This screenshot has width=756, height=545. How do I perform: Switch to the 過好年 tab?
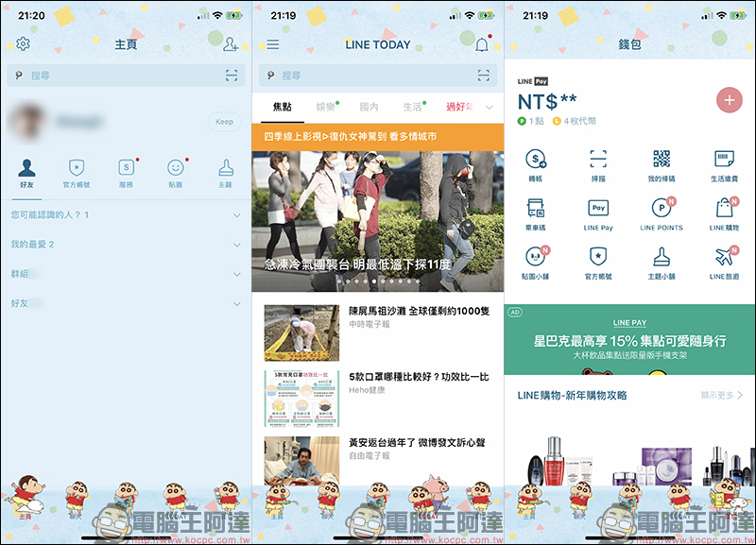(x=459, y=107)
